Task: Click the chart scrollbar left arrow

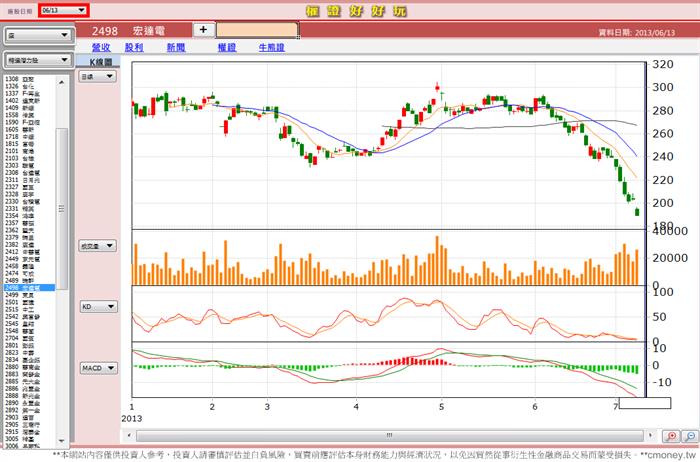Action: point(129,435)
